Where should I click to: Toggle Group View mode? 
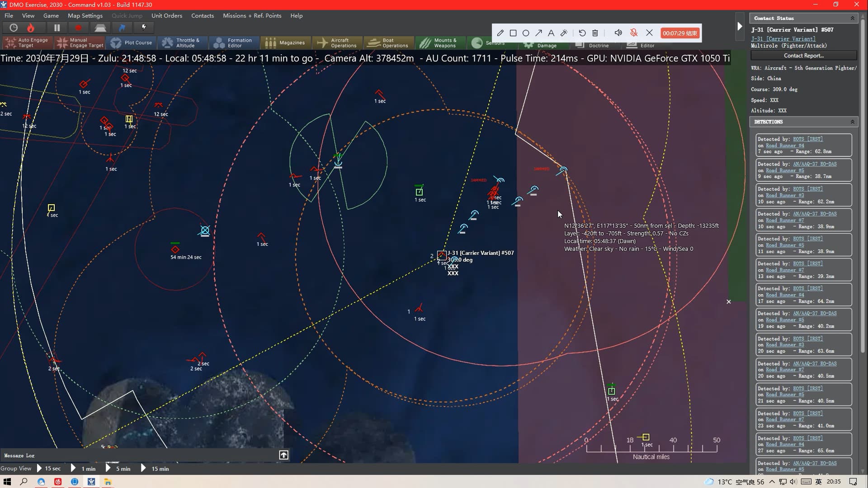tap(16, 469)
